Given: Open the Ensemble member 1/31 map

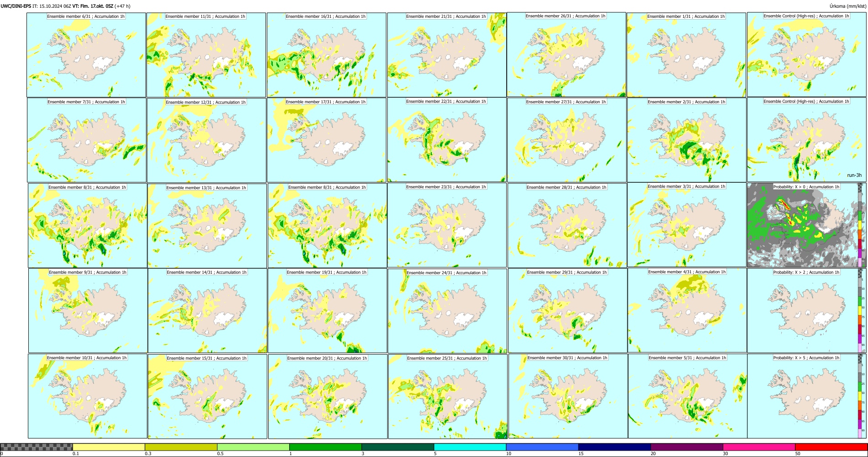Looking at the screenshot, I should click(687, 55).
